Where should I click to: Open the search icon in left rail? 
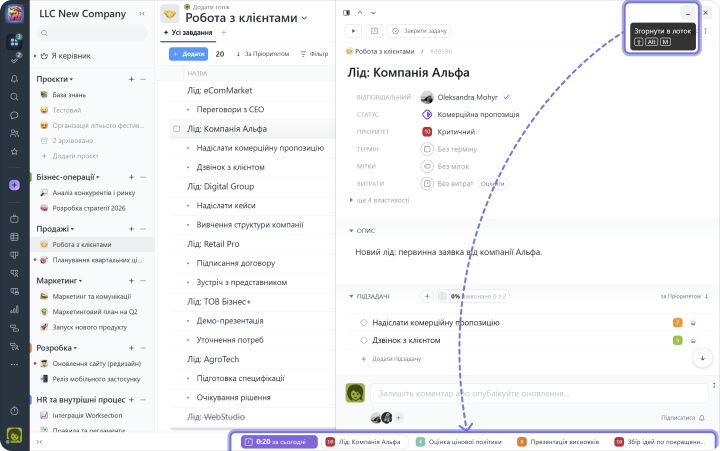click(14, 97)
